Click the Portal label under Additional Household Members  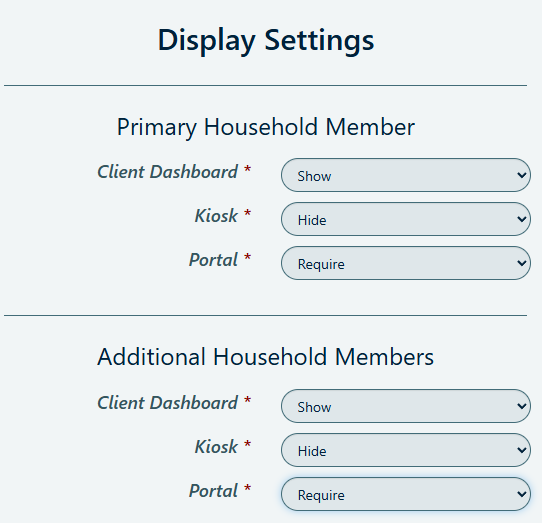[213, 491]
